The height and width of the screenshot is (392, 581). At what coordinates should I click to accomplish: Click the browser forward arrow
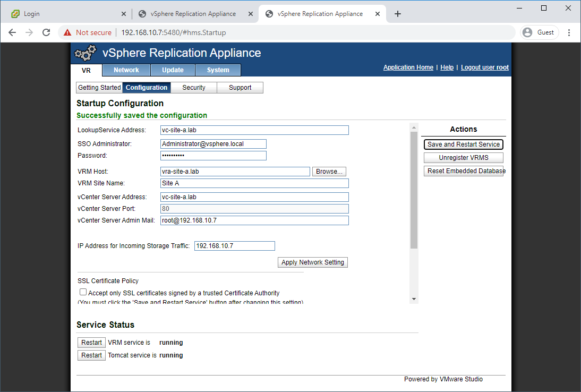click(29, 32)
